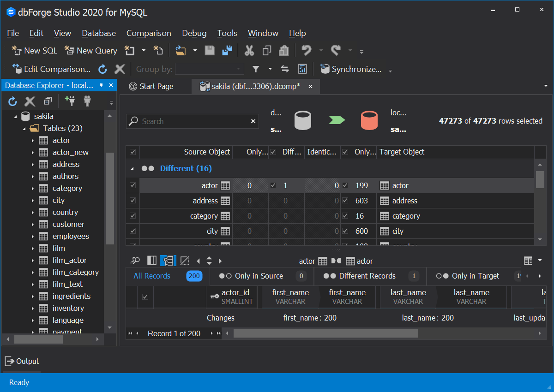
Task: Click the orange target database icon
Action: (x=369, y=120)
